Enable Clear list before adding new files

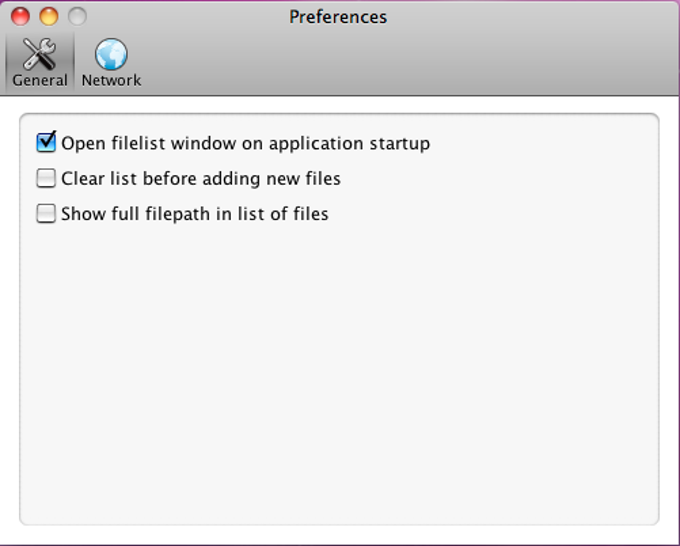46,178
